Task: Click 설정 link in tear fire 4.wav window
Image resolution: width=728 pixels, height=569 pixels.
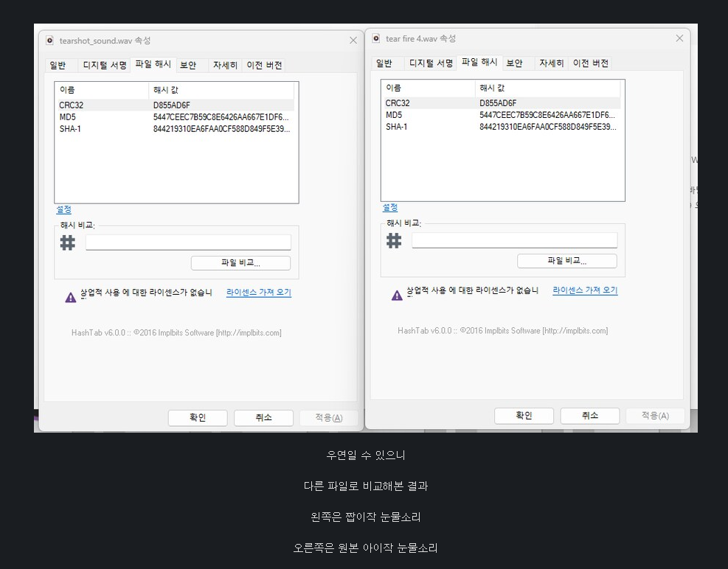Action: [390, 208]
